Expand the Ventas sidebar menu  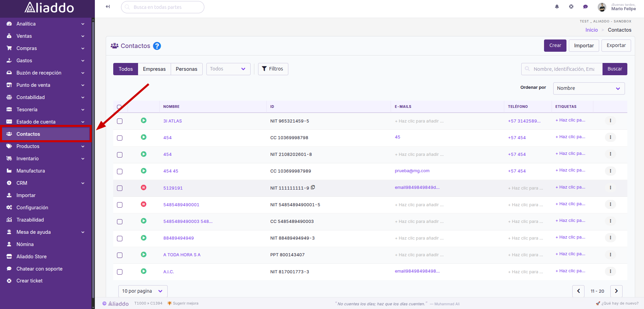click(x=46, y=36)
